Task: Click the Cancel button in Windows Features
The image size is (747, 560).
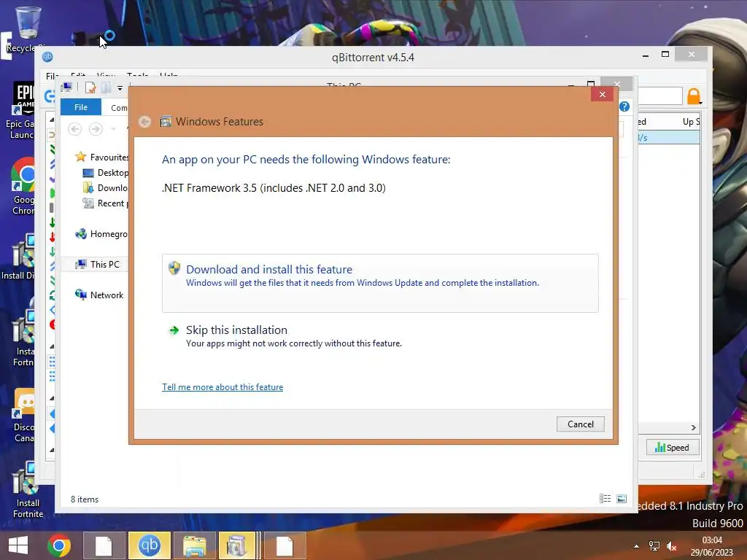Action: (580, 424)
